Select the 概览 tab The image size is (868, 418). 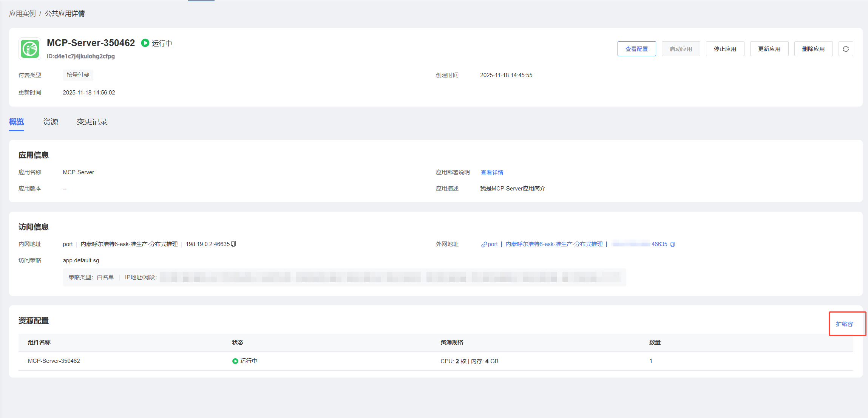(17, 122)
